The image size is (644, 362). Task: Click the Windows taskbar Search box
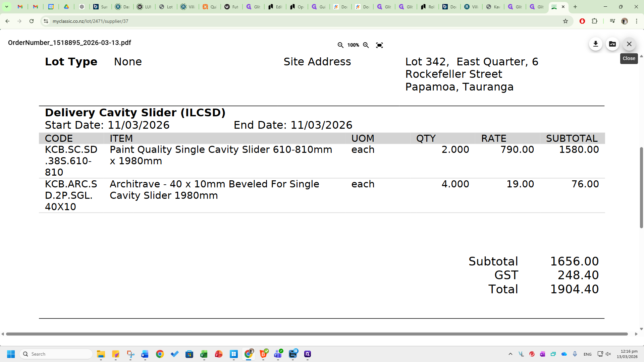point(56,354)
